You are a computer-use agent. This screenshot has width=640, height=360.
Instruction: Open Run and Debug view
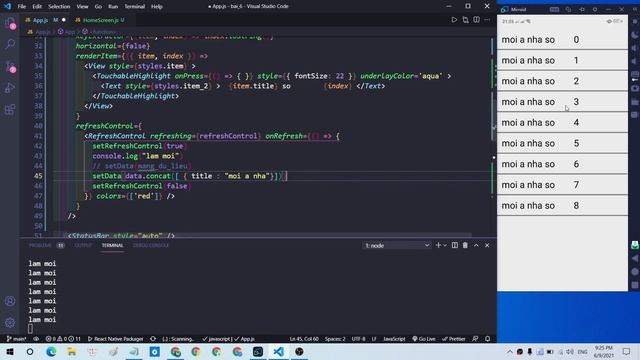[x=10, y=88]
